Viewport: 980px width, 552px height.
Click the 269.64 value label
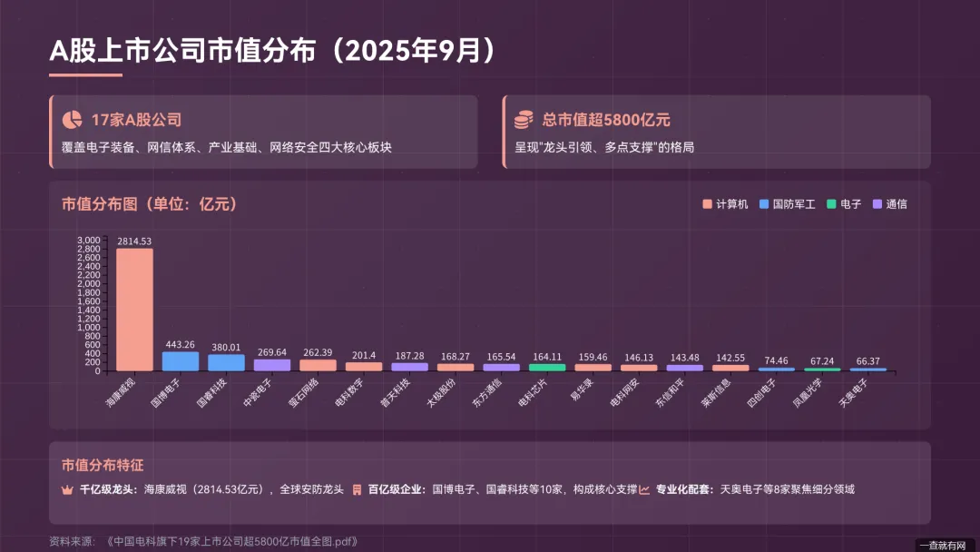(272, 352)
